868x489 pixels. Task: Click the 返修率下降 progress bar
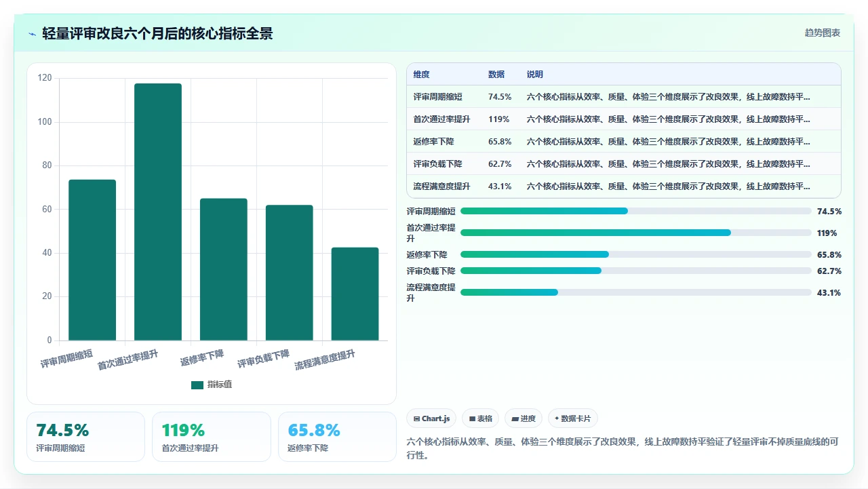(x=635, y=254)
